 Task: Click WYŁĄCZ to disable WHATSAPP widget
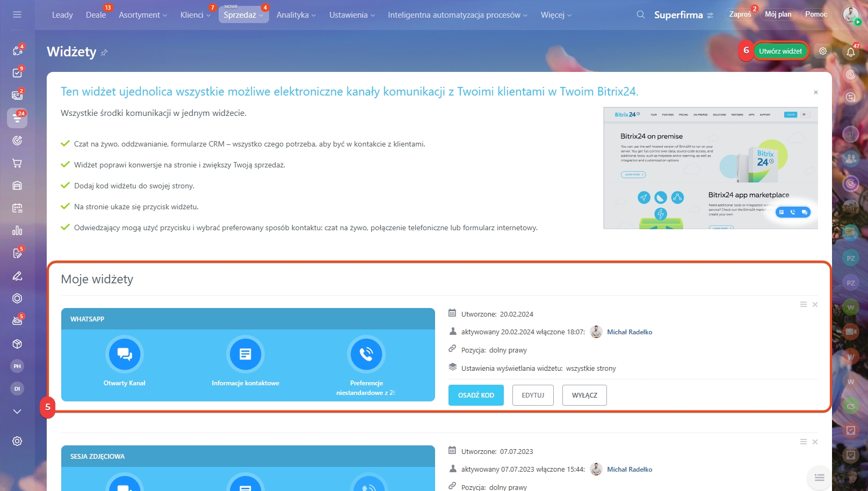584,395
